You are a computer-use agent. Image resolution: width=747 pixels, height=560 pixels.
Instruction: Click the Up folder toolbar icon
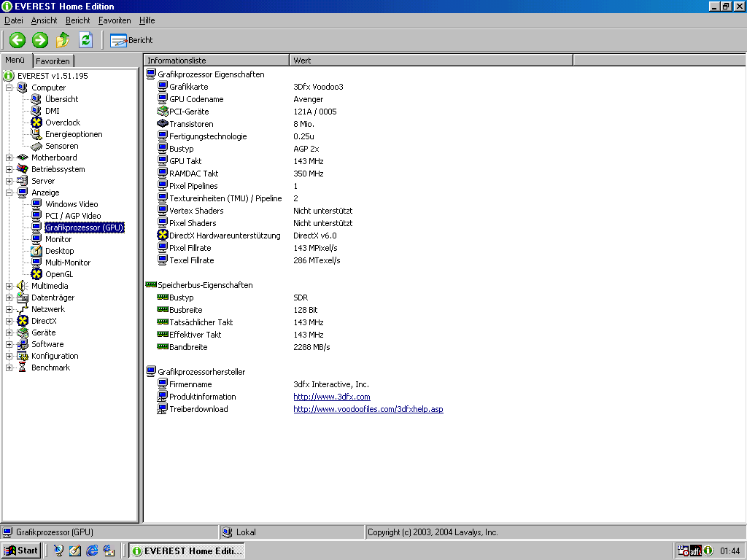[x=63, y=40]
